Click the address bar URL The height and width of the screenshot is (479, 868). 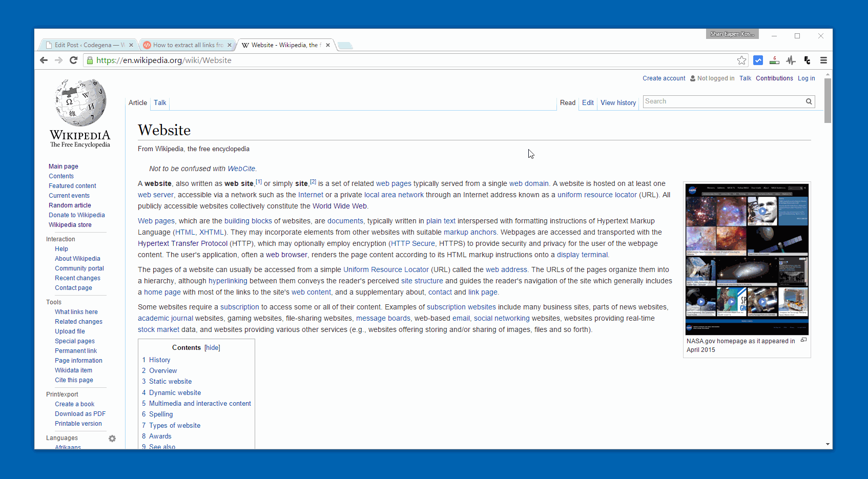click(x=164, y=60)
